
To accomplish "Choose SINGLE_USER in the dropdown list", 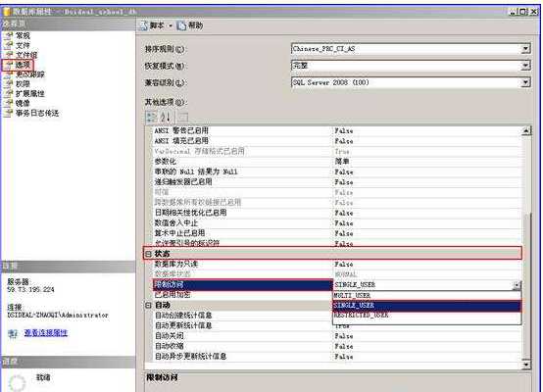I will [x=426, y=306].
